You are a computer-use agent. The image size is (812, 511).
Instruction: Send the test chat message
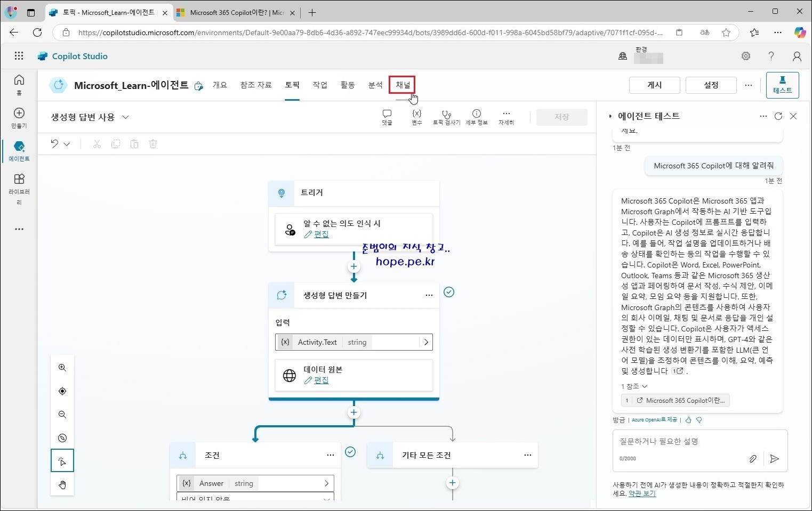tap(775, 459)
